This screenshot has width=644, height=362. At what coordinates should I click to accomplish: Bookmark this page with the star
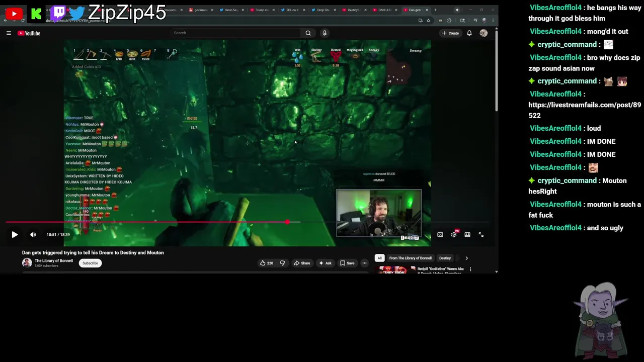428,21
